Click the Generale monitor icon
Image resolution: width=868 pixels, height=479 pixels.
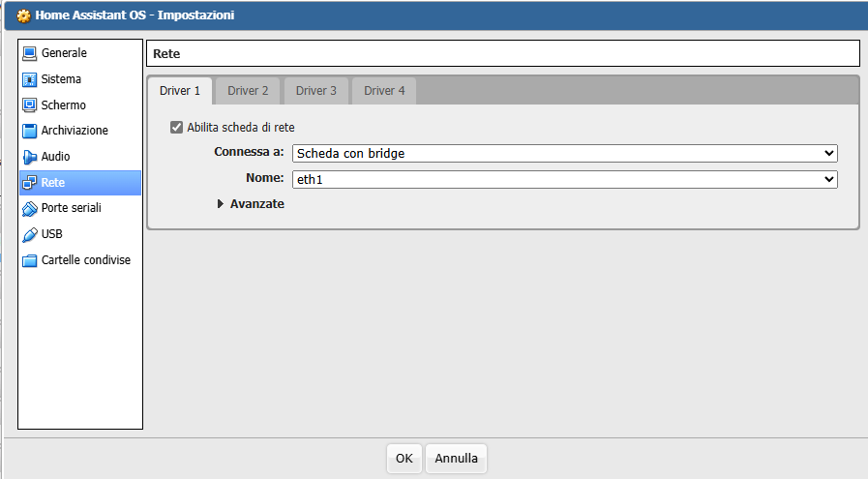[x=29, y=53]
